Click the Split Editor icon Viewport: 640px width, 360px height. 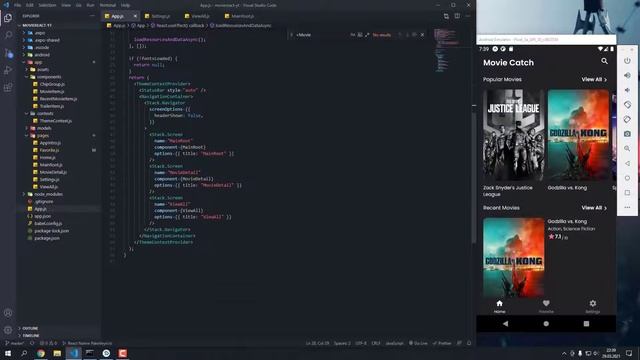click(457, 16)
